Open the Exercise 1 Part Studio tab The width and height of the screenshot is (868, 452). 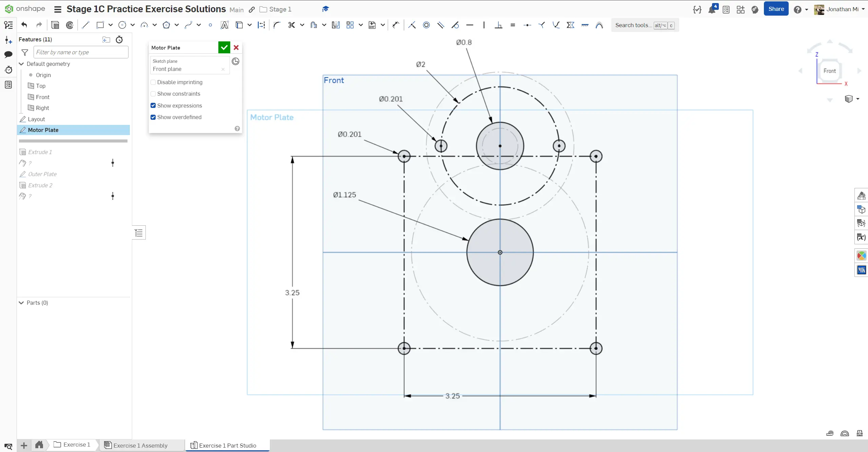(228, 445)
